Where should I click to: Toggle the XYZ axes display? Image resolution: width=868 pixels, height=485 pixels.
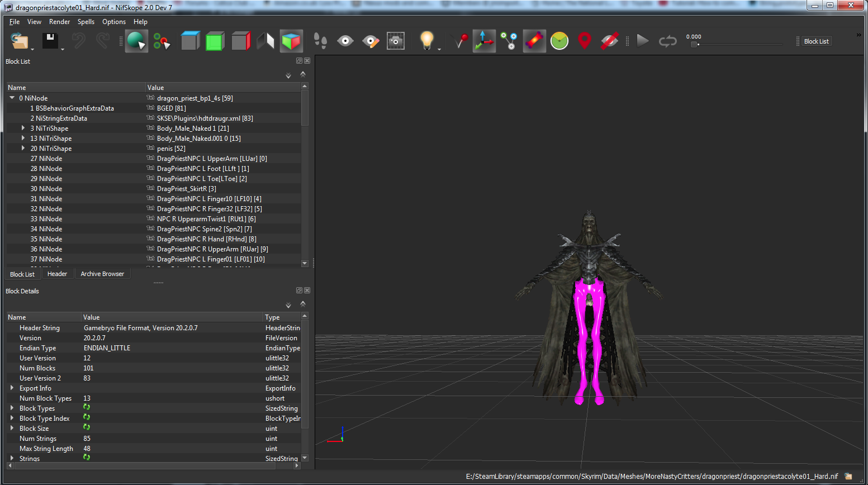(484, 41)
